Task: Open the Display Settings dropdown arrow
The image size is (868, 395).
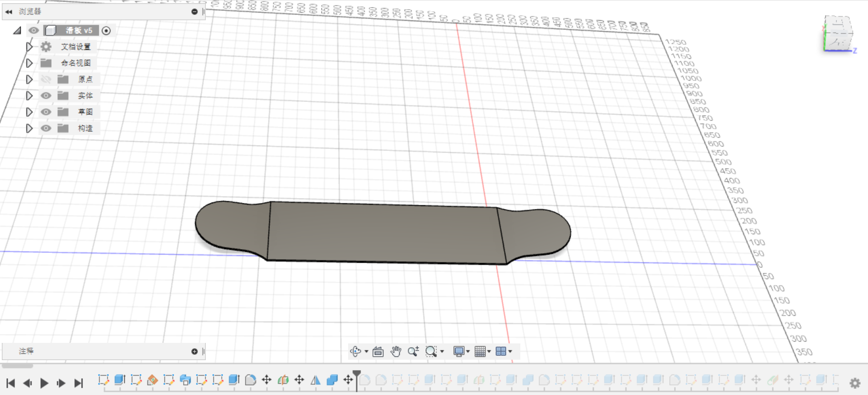Action: (468, 352)
